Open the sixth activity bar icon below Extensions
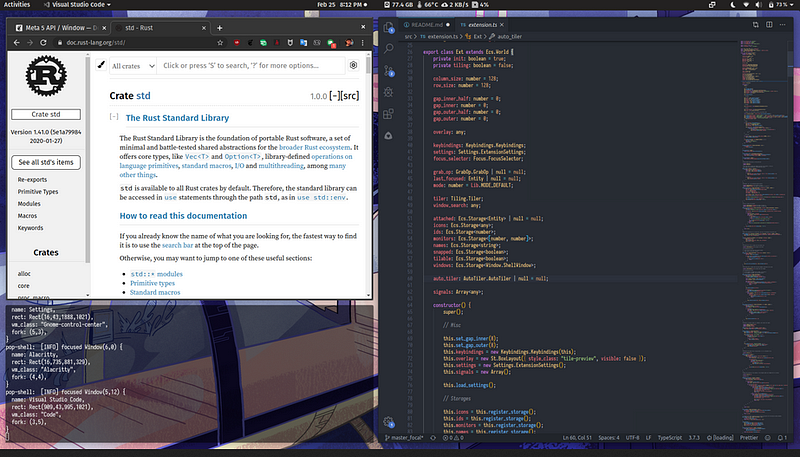 [x=388, y=136]
